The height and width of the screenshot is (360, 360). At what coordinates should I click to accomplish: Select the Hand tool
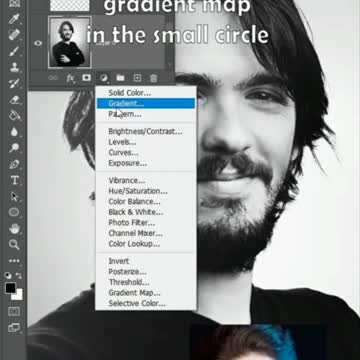pos(14,229)
